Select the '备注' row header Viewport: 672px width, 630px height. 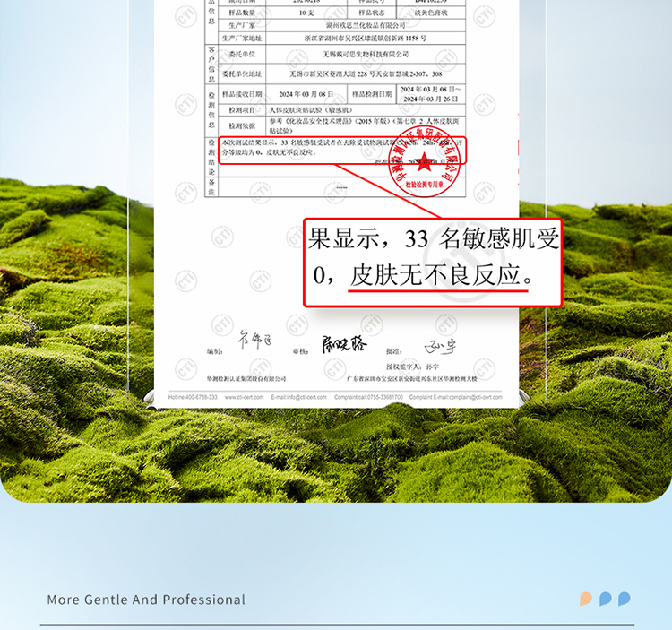coord(211,187)
